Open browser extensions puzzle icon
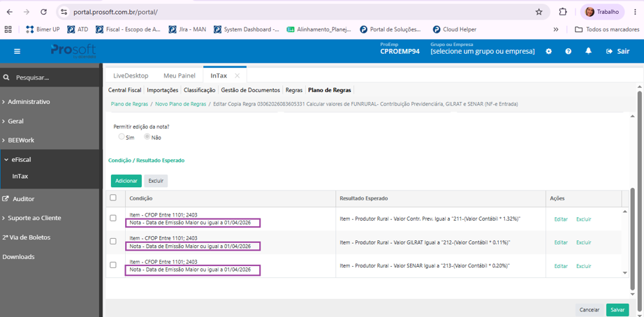The width and height of the screenshot is (644, 317). 563,12
